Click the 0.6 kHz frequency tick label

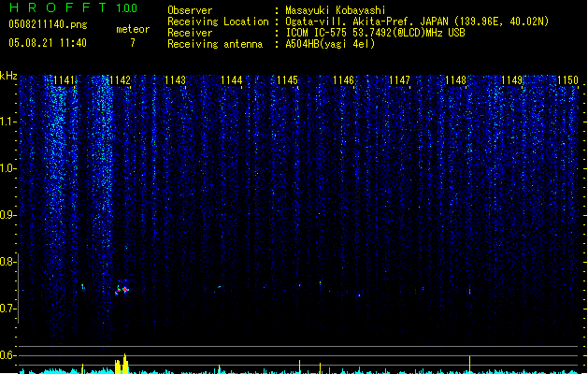(x=7, y=355)
